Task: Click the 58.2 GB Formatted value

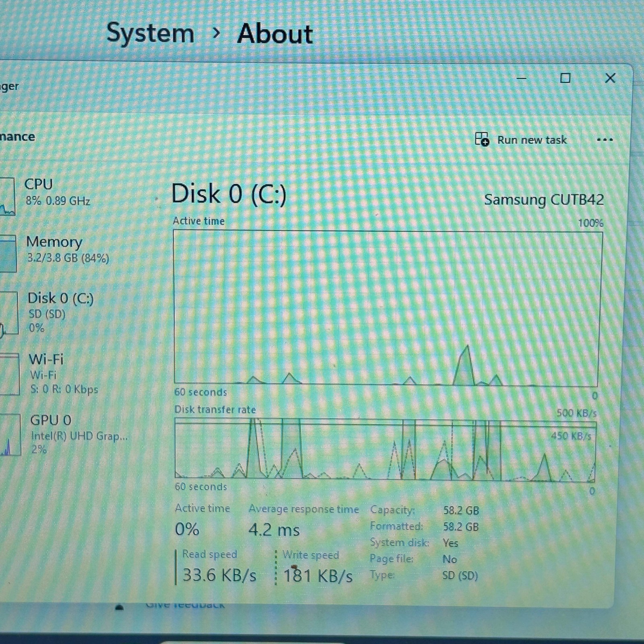Action: pos(461,526)
